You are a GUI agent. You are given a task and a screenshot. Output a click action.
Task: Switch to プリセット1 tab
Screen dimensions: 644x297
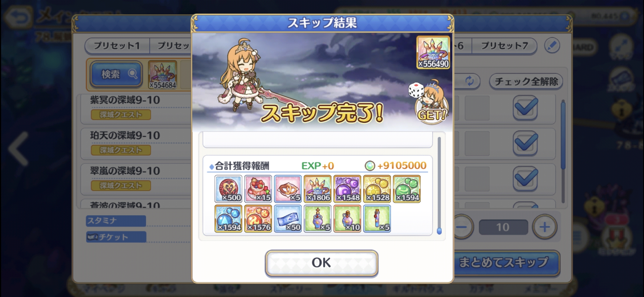117,46
